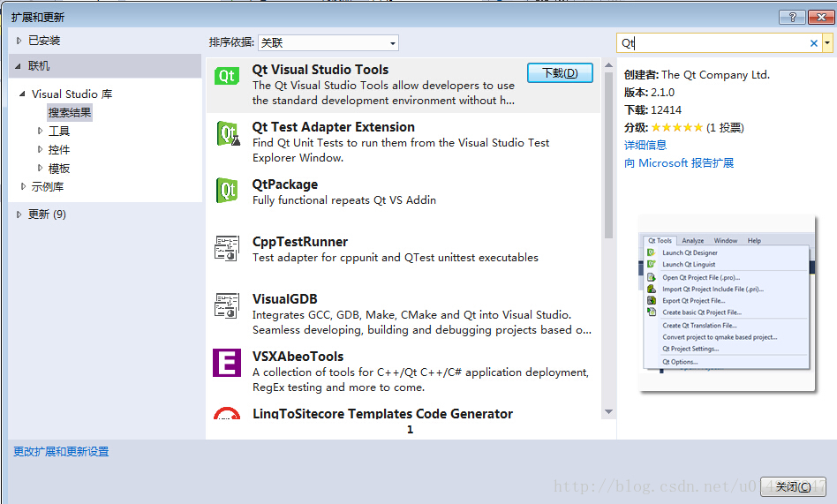This screenshot has height=504, width=837.
Task: Click the 已安装 category label
Action: tap(44, 41)
